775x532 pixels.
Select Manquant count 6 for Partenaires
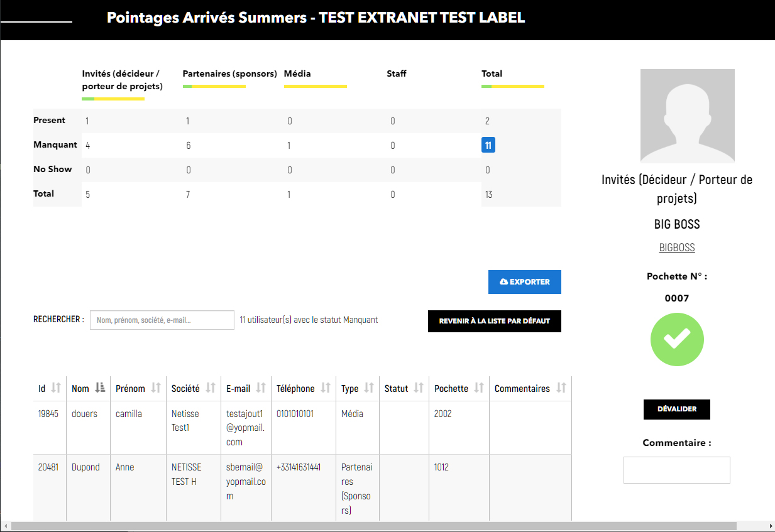(x=189, y=146)
